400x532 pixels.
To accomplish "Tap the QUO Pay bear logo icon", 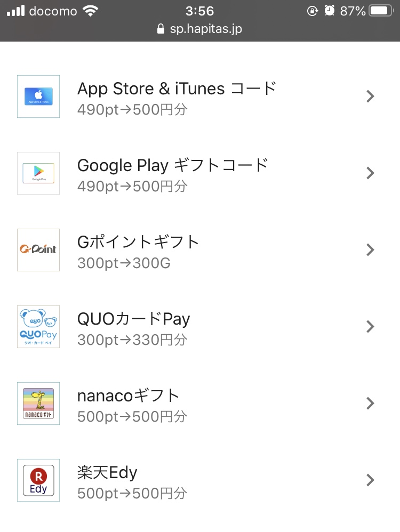I will [38, 326].
